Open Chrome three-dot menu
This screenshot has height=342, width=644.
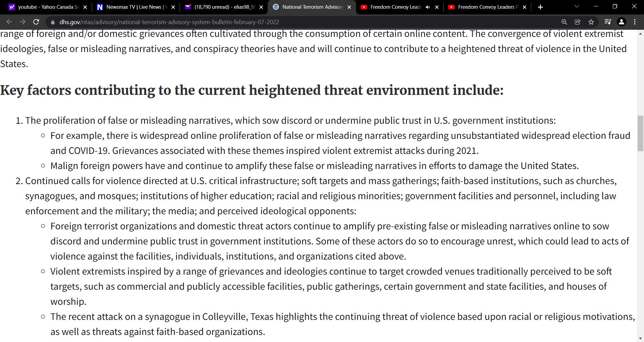[635, 22]
